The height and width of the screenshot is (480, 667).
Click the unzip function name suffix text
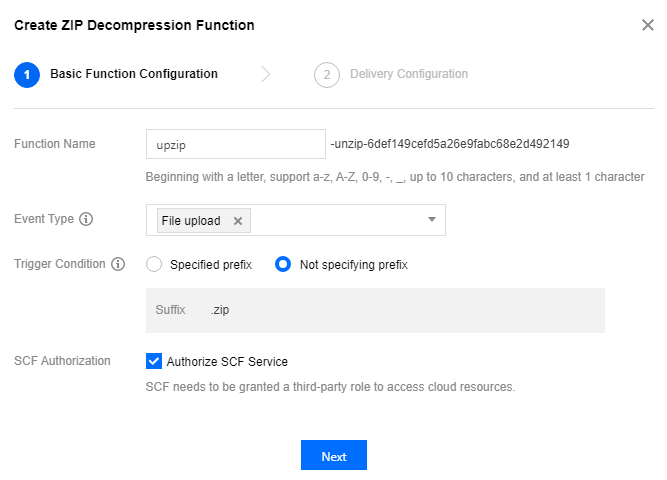click(449, 144)
